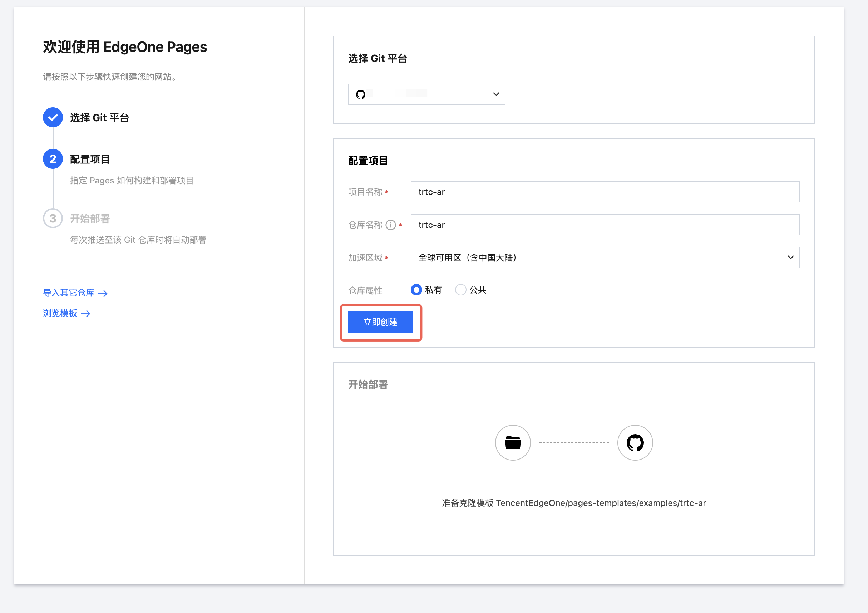Image resolution: width=868 pixels, height=613 pixels.
Task: Go to the 配置项目 step in sidebar
Action: point(90,159)
